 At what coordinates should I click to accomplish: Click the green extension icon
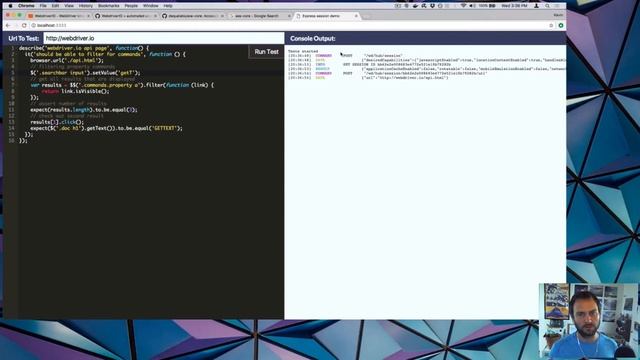tap(561, 25)
